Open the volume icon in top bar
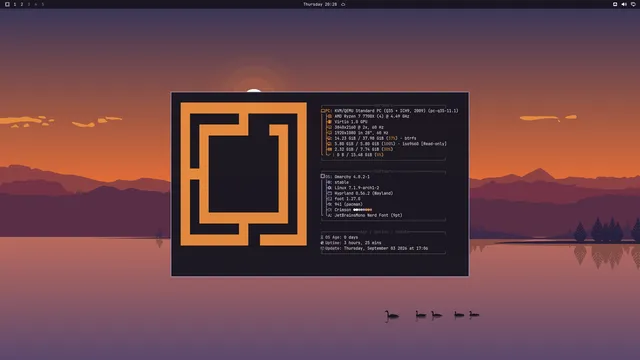Screen dimensions: 640x360 point(624,4)
